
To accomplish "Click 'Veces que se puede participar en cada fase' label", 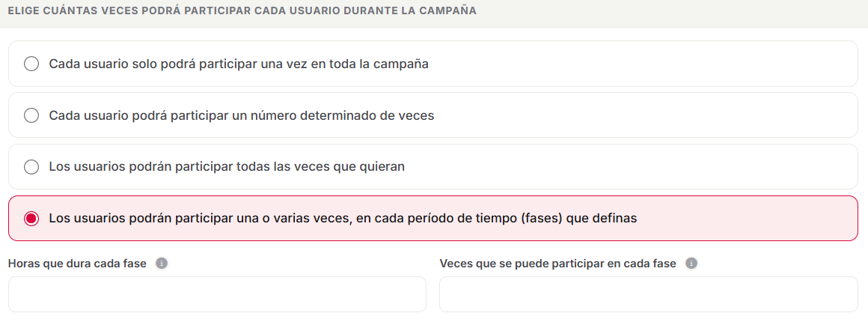I will pos(558,264).
